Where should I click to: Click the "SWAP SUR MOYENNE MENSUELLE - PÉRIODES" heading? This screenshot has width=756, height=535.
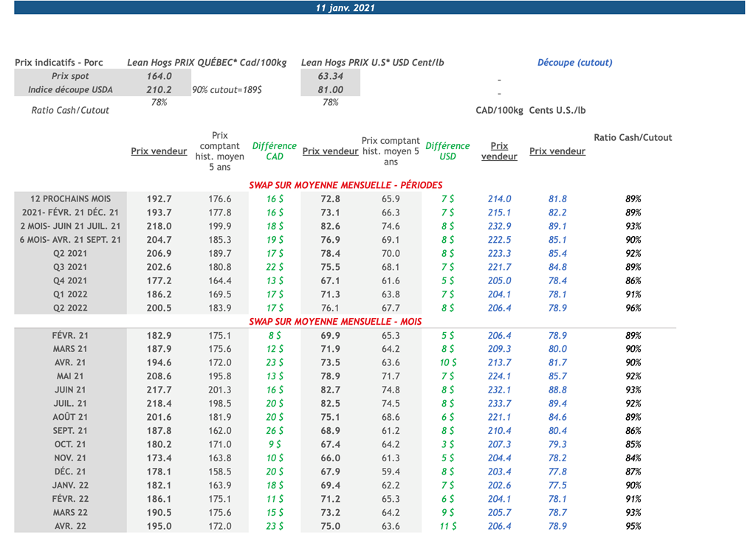coord(346,185)
